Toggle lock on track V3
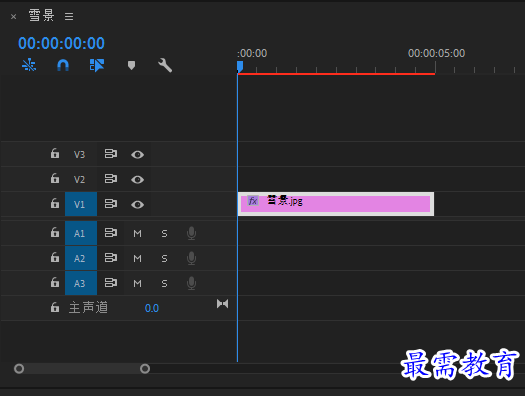 [x=55, y=154]
